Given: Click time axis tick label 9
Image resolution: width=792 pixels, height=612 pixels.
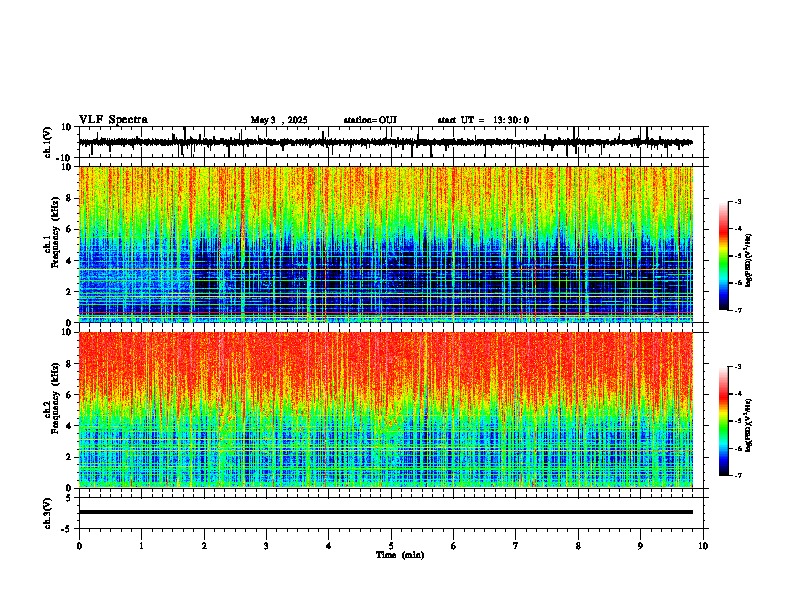Looking at the screenshot, I should (640, 546).
